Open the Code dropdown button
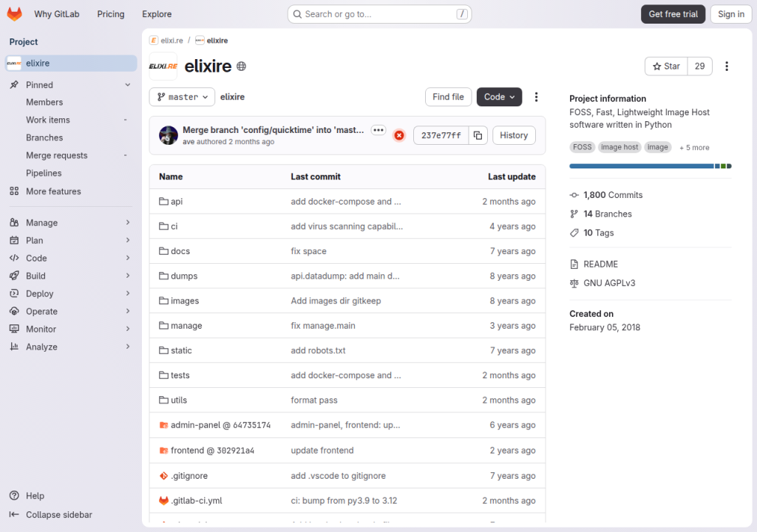 tap(499, 97)
